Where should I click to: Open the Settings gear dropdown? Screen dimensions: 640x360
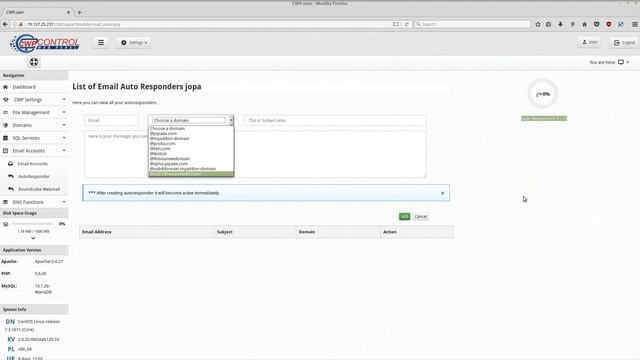point(134,42)
